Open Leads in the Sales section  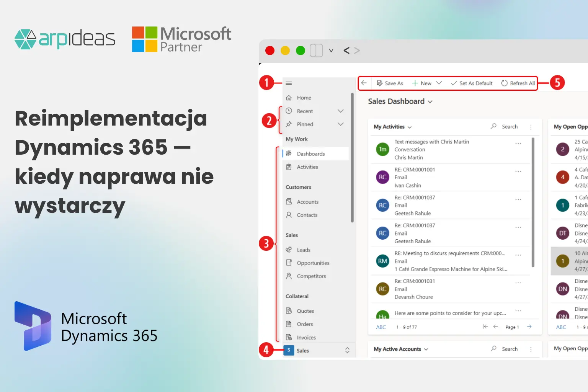pos(304,250)
